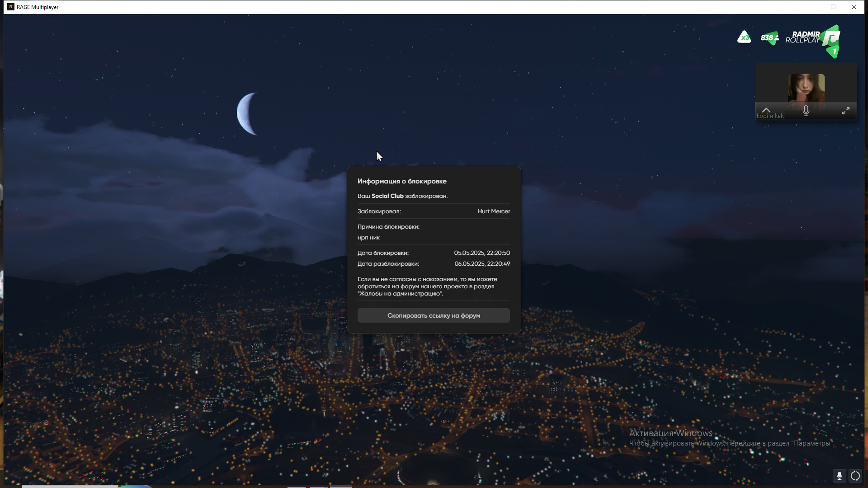Mute microphone in the call overlay

tap(806, 111)
